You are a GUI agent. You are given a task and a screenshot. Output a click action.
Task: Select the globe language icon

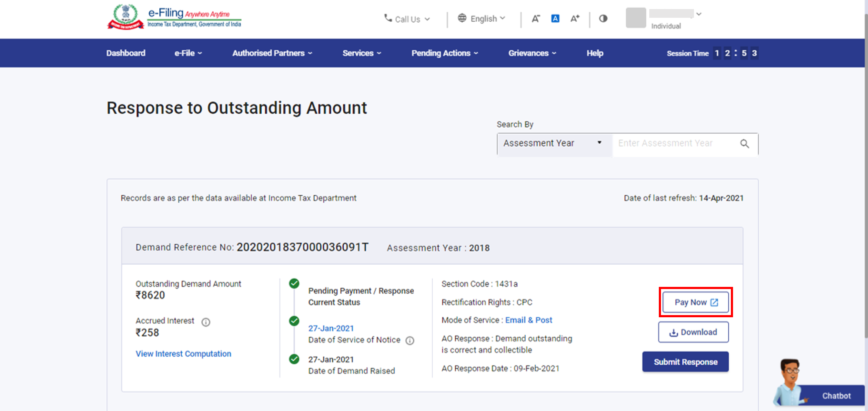pyautogui.click(x=462, y=18)
